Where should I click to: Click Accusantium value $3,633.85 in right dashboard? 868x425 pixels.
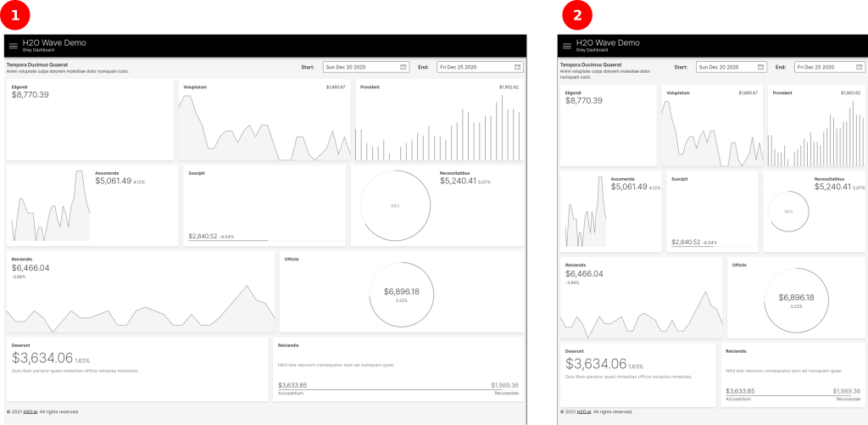(x=741, y=391)
